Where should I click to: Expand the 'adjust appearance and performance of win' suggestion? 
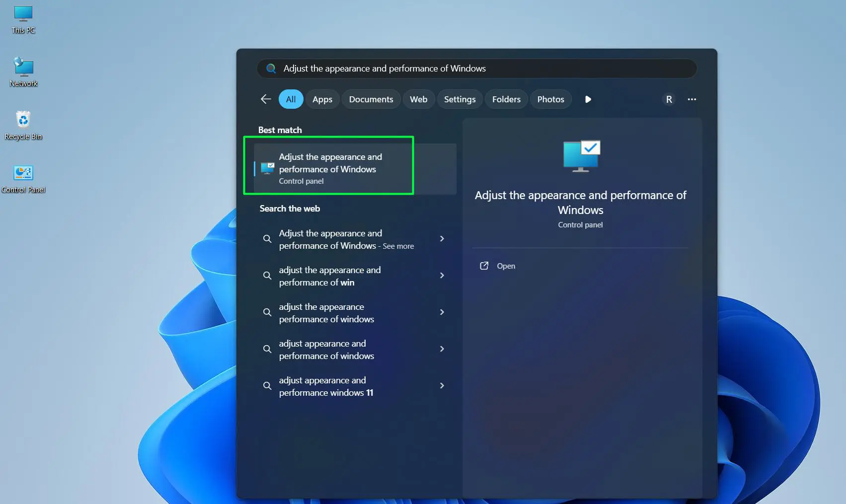pos(442,276)
